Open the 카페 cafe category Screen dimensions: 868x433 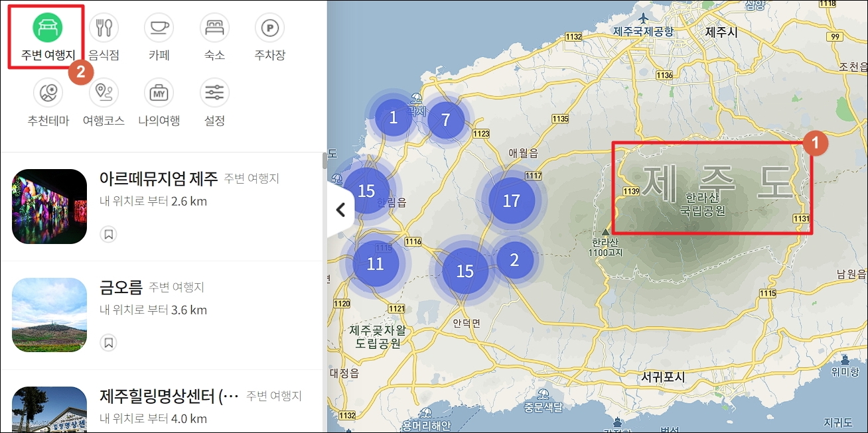tap(159, 27)
